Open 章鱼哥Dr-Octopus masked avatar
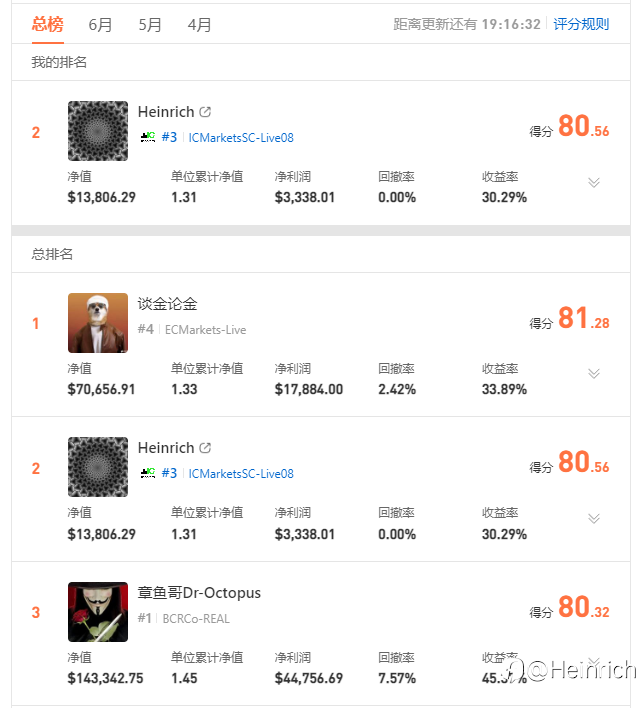Image resolution: width=642 pixels, height=708 pixels. 98,612
